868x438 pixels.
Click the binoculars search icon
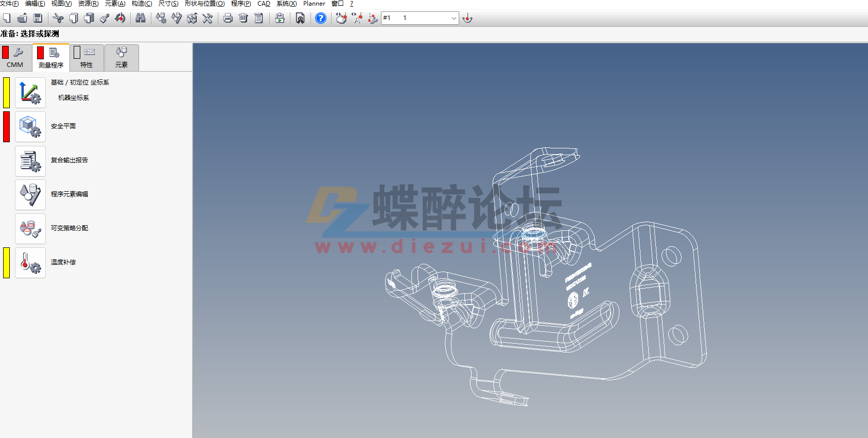coord(140,19)
